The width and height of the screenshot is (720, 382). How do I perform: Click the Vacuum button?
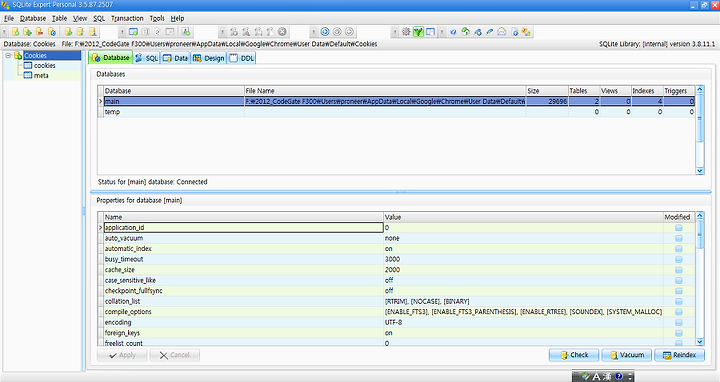click(x=627, y=355)
